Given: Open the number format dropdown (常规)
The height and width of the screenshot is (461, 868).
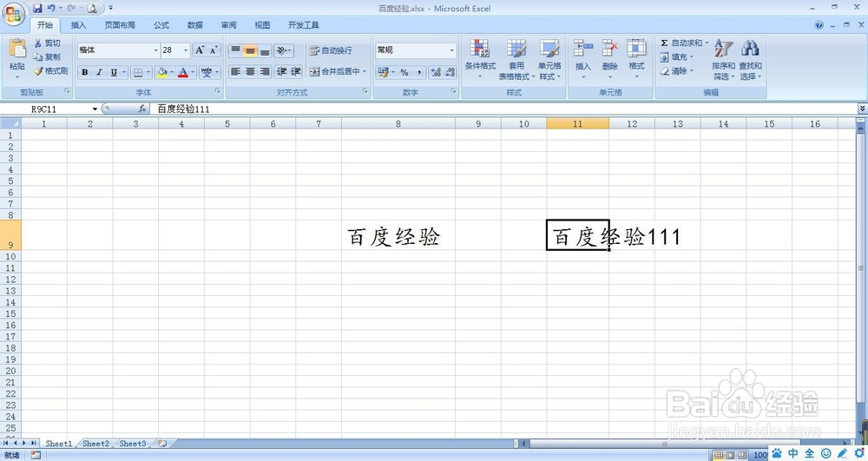Looking at the screenshot, I should coord(451,50).
